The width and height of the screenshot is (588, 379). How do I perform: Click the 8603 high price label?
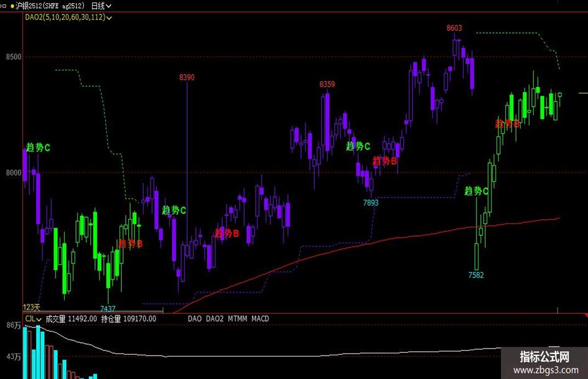pyautogui.click(x=454, y=28)
